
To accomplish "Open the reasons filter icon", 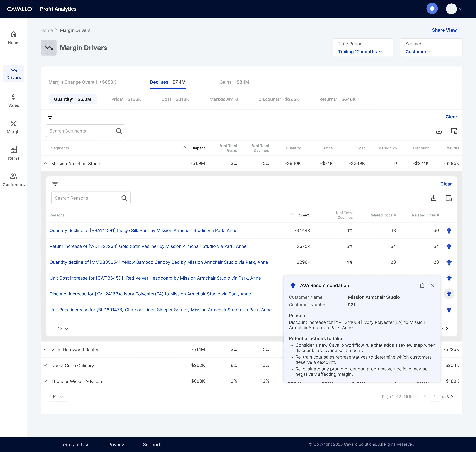I will coord(55,184).
